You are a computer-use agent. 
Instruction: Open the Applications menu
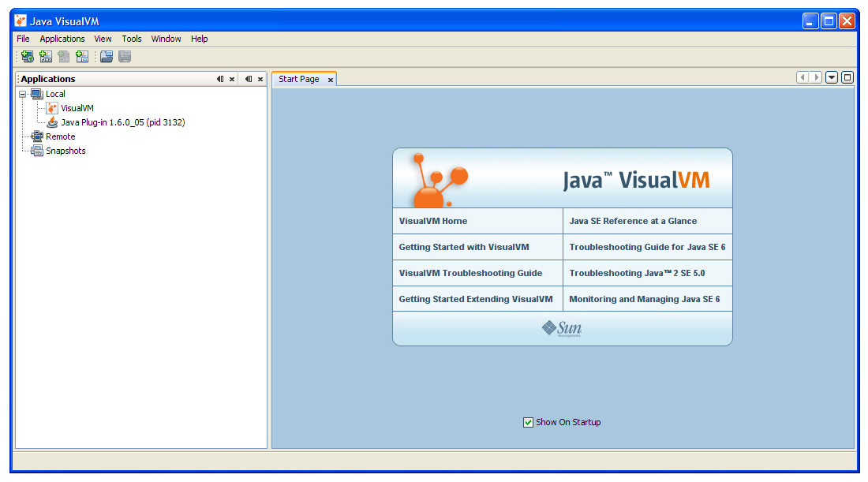(x=62, y=38)
